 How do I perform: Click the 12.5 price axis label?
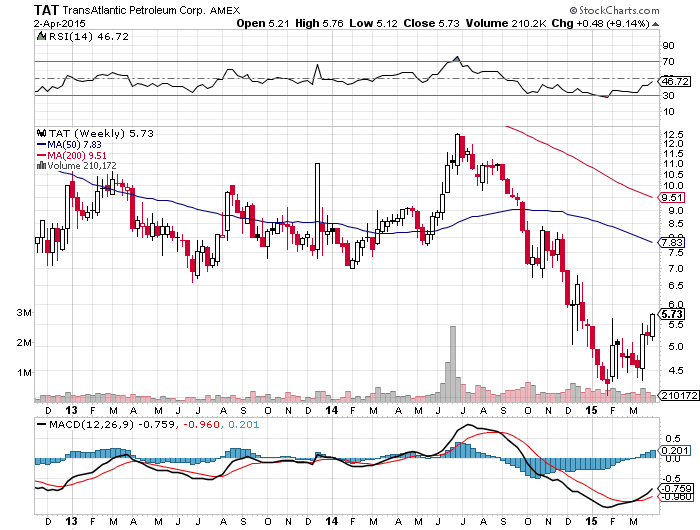[x=673, y=134]
